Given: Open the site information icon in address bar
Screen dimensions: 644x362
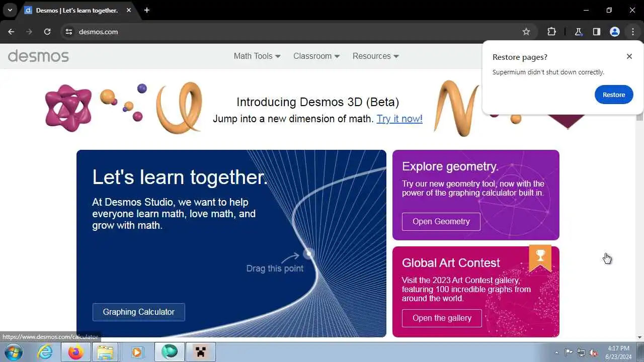Looking at the screenshot, I should [x=69, y=32].
